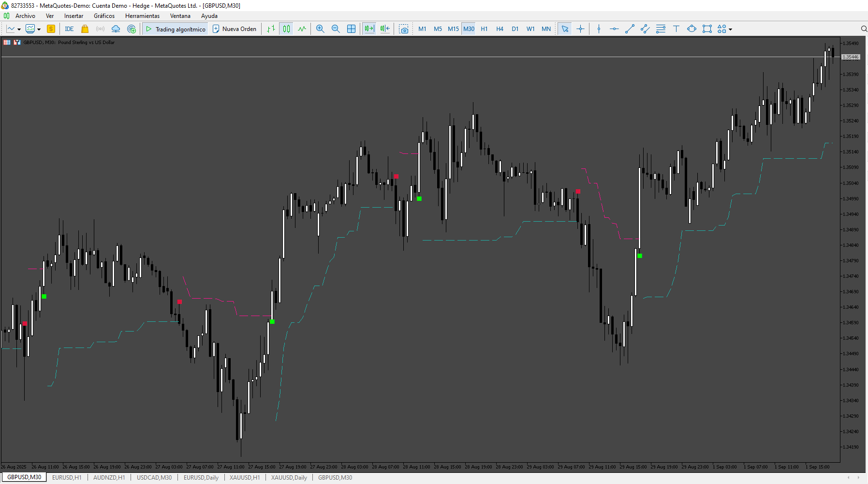
Task: Click the gold dollar trading icon
Action: (x=51, y=29)
